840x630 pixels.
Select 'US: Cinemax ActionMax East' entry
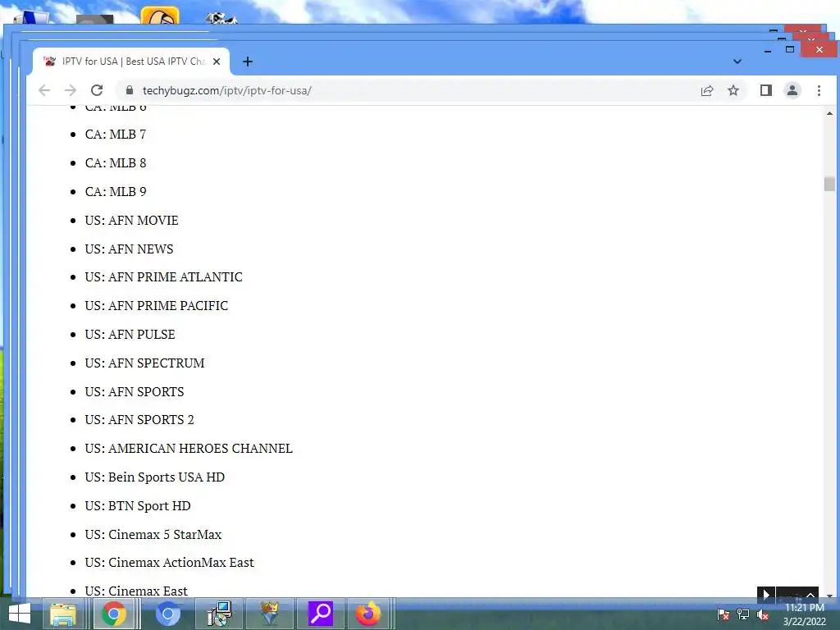[169, 563]
